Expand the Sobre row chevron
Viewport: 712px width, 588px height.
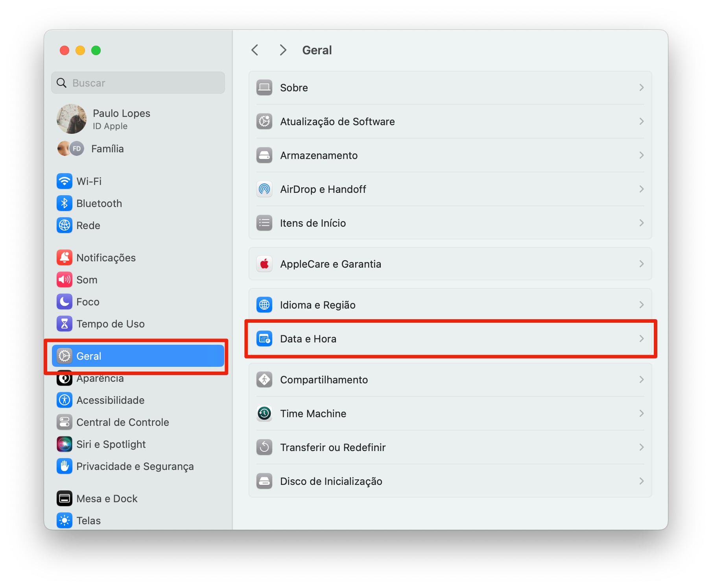click(641, 87)
